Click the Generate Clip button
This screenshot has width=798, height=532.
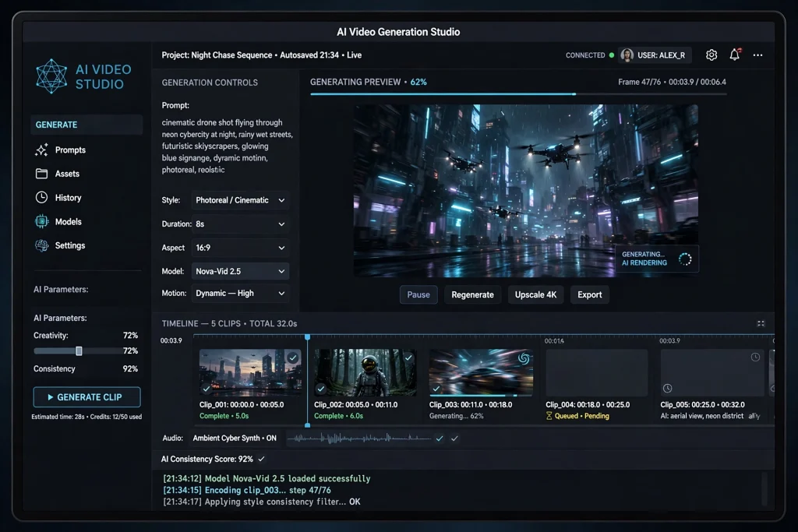[x=87, y=397]
